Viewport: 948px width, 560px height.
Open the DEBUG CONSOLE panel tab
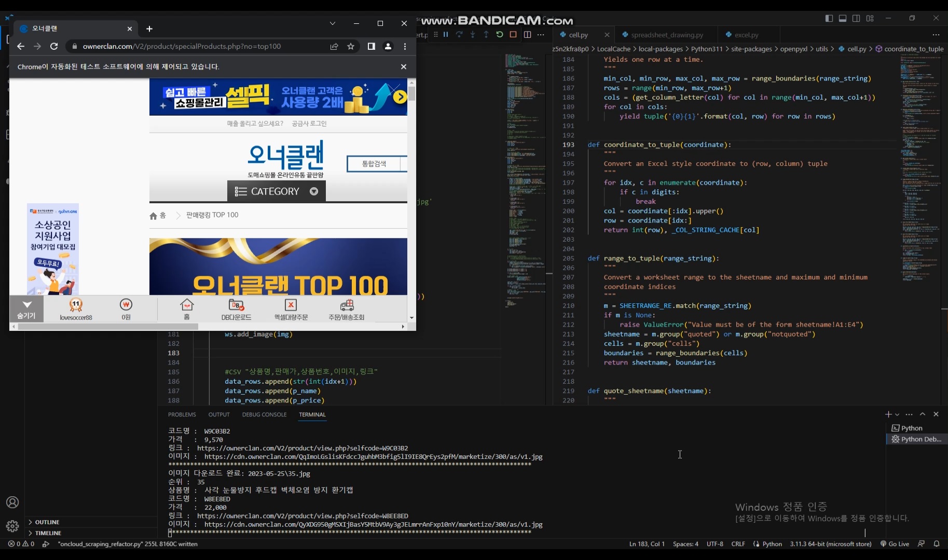264,414
